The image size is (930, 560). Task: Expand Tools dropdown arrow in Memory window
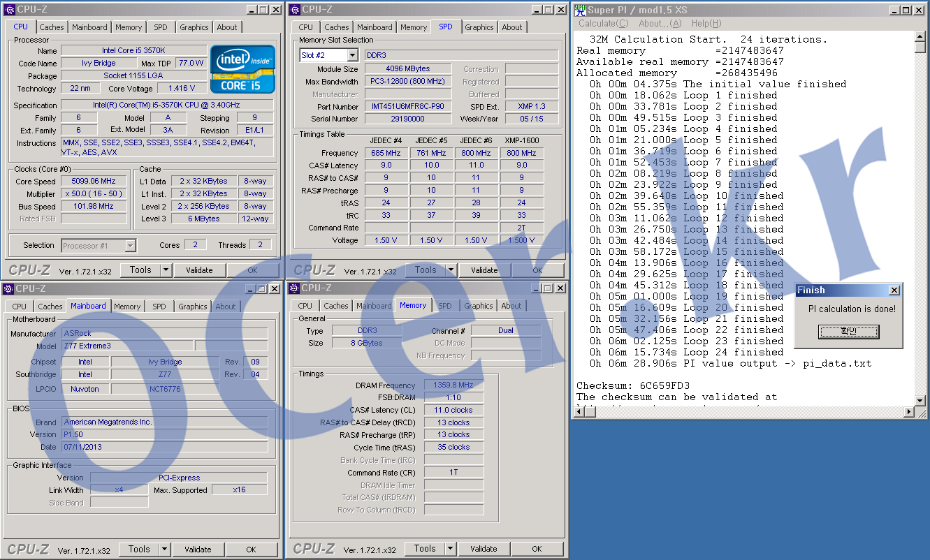pyautogui.click(x=450, y=549)
